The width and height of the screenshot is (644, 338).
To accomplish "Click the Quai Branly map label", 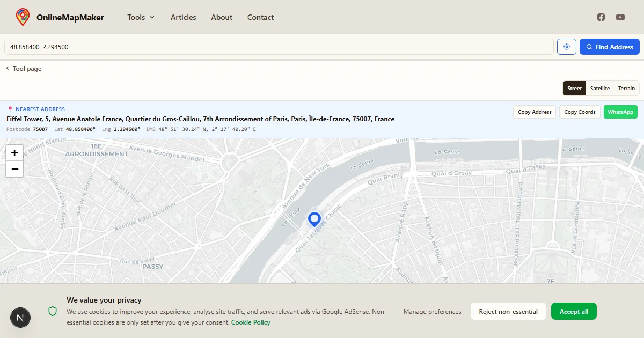I will coord(385,179).
